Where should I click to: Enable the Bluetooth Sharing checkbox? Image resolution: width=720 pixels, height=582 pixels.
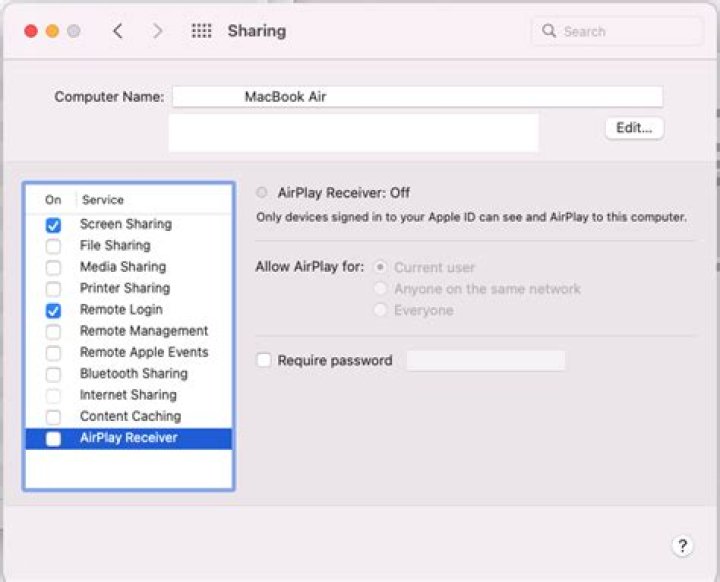[53, 374]
